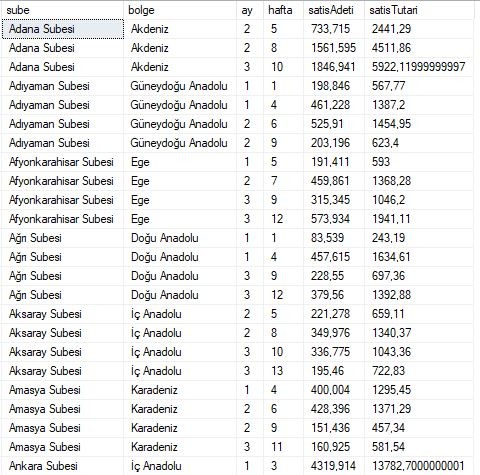The width and height of the screenshot is (480, 475).
Task: Click the hafta column header
Action: pyautogui.click(x=283, y=10)
